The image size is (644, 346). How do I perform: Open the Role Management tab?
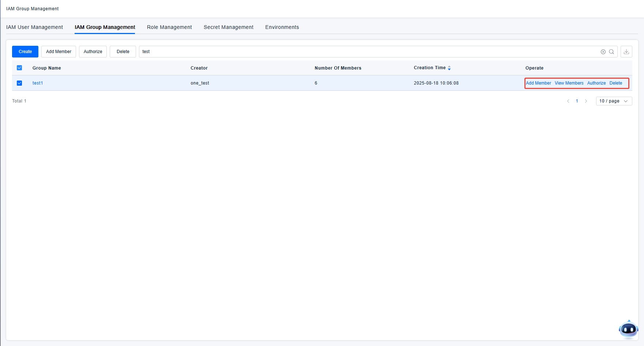click(x=169, y=27)
